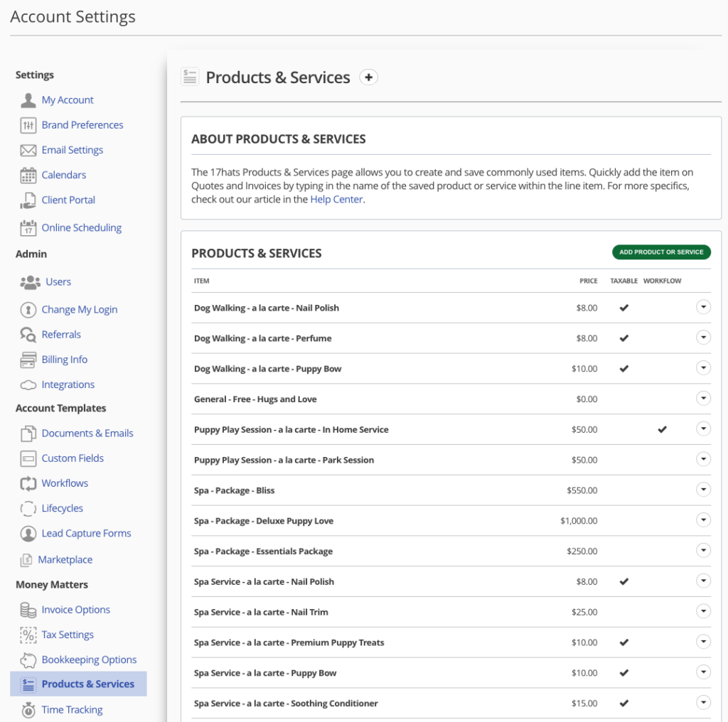Viewport: 728px width, 722px height.
Task: Toggle workflow checkmark for In Home Service
Action: pyautogui.click(x=662, y=429)
